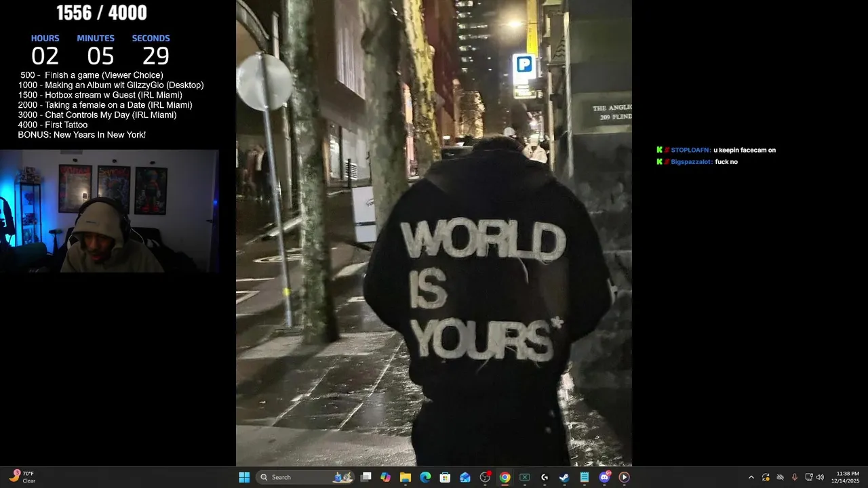868x488 pixels.
Task: Open Task View in the taskbar
Action: 366,477
